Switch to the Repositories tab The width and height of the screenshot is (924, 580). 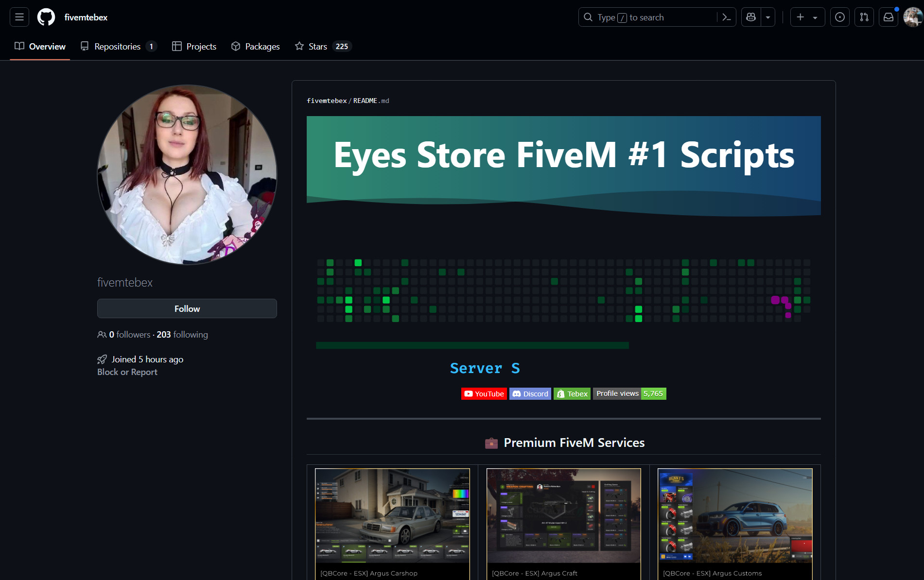pos(119,46)
